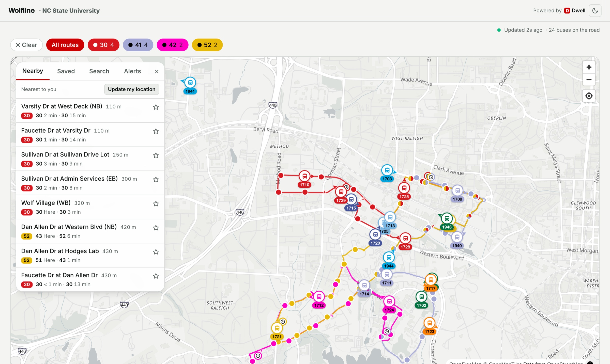Filter by route 30 chip
Viewport: 610px width, 364px height.
pyautogui.click(x=103, y=45)
